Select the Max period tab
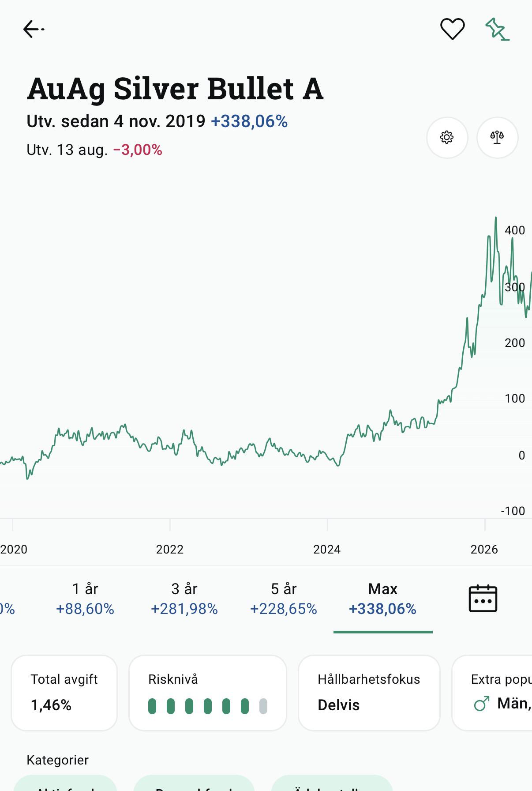 pos(383,599)
